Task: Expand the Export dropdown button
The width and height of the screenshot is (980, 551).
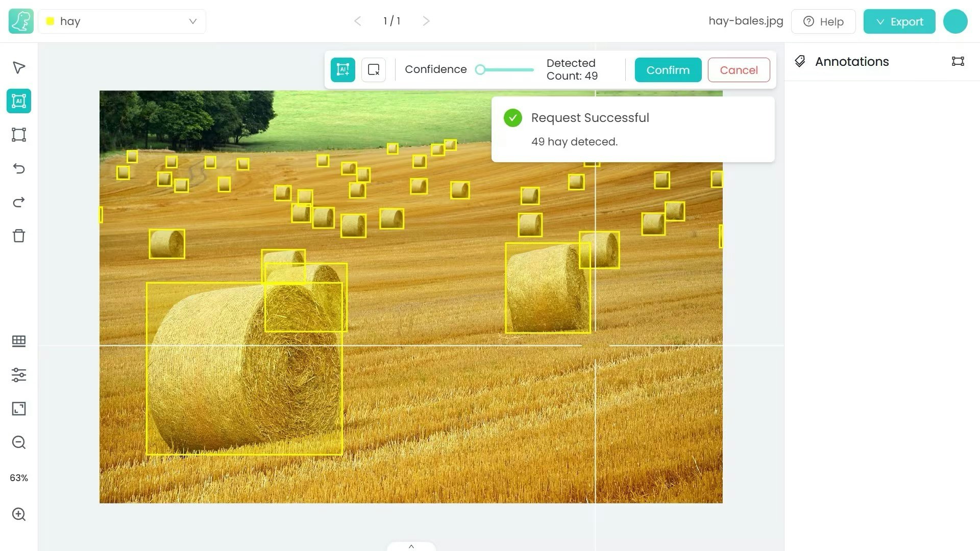Action: (899, 21)
